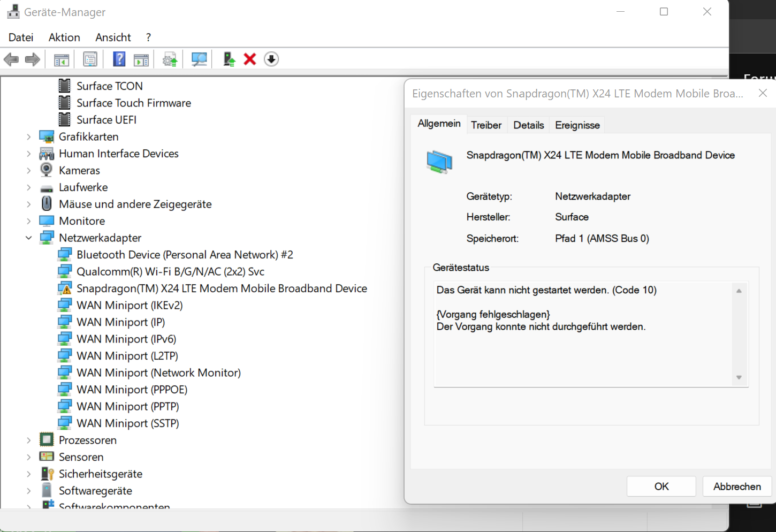Click the Abbrechen button
776x532 pixels.
(x=737, y=487)
